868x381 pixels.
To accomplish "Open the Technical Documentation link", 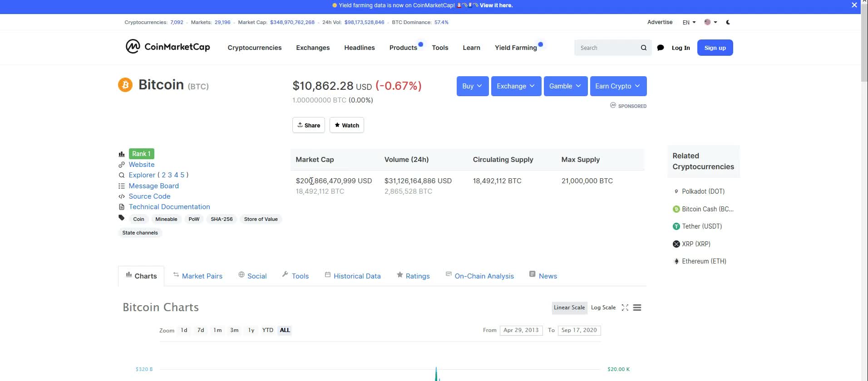I will click(x=169, y=207).
